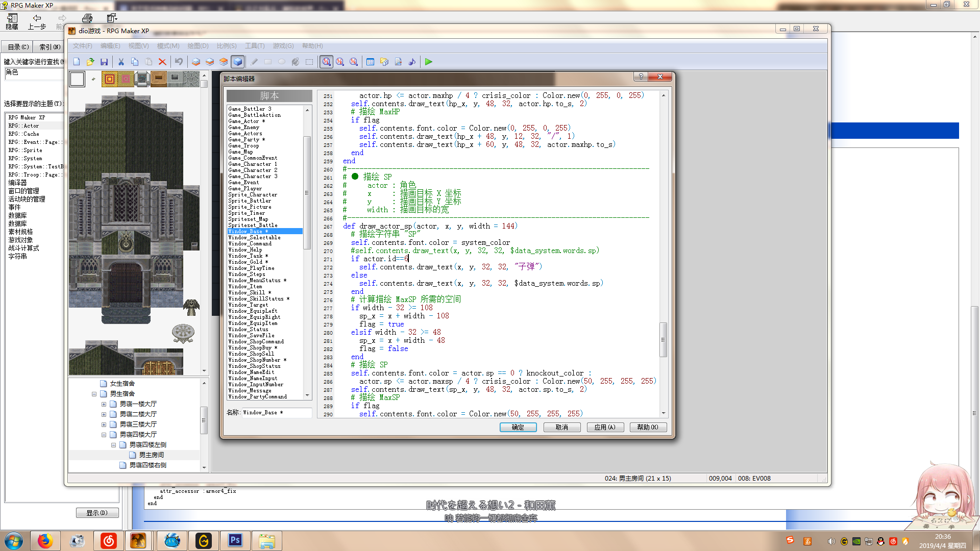Select the Event layer cube icon
This screenshot has height=551, width=980.
click(237, 62)
